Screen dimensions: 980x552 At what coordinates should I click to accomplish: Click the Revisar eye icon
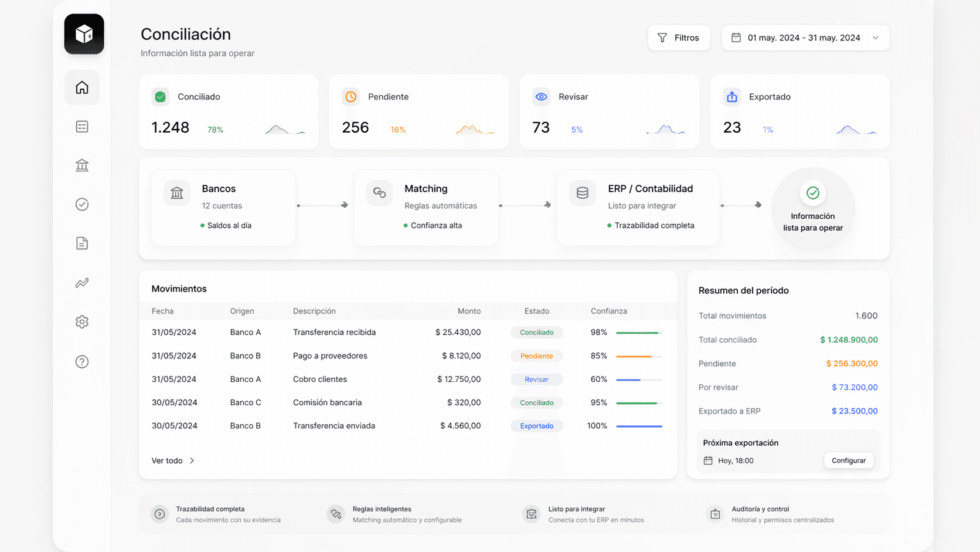pyautogui.click(x=541, y=97)
